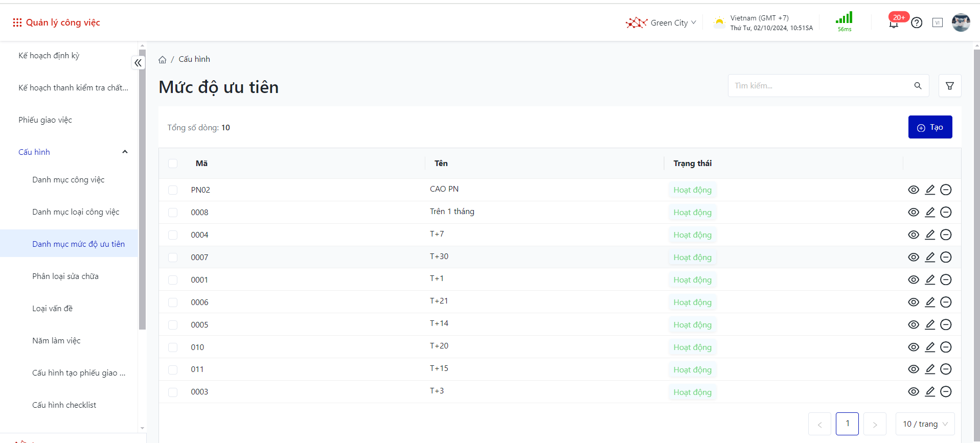Tick the checkbox for row PN02
This screenshot has width=980, height=443.
click(x=173, y=190)
